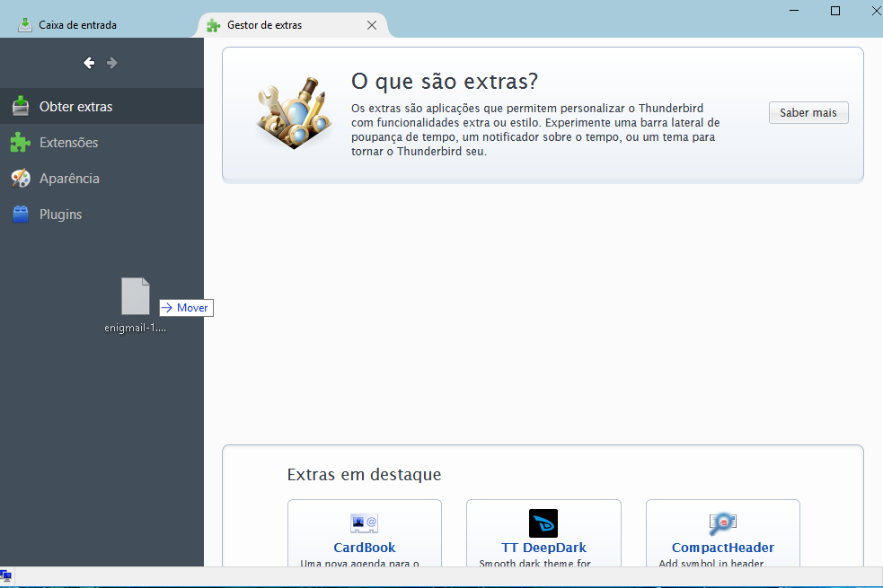Open the Extensões category

pyautogui.click(x=102, y=143)
